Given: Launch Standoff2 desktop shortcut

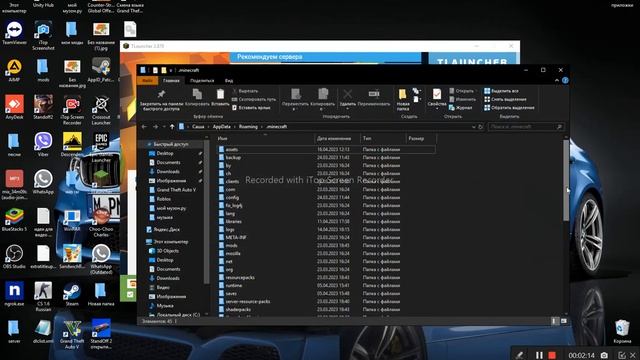Looking at the screenshot, I should coord(43,108).
